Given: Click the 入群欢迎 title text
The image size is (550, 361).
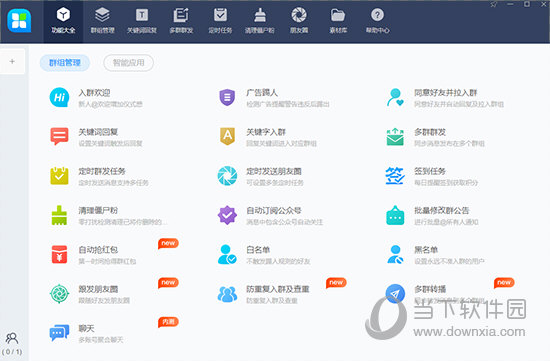Looking at the screenshot, I should 94,93.
